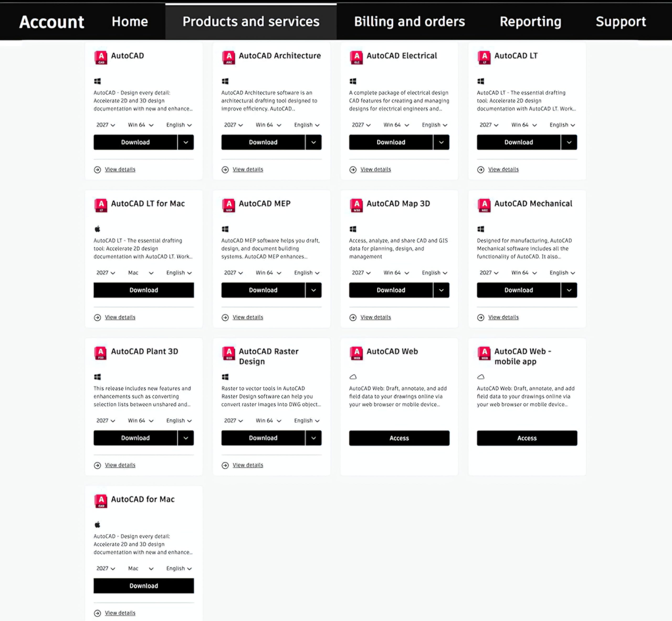Screen dimensions: 672x621
Task: Click the AutoCAD Plant 3D product icon
Action: [101, 353]
